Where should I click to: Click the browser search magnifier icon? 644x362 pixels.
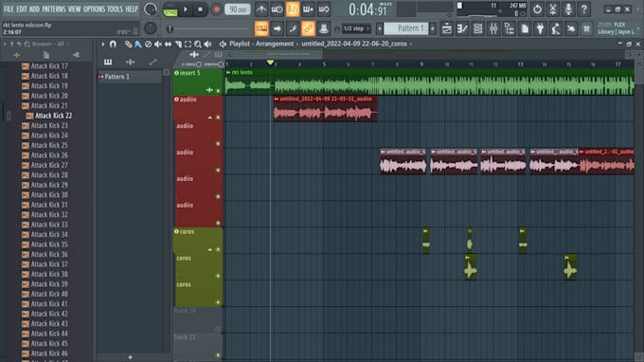click(27, 44)
